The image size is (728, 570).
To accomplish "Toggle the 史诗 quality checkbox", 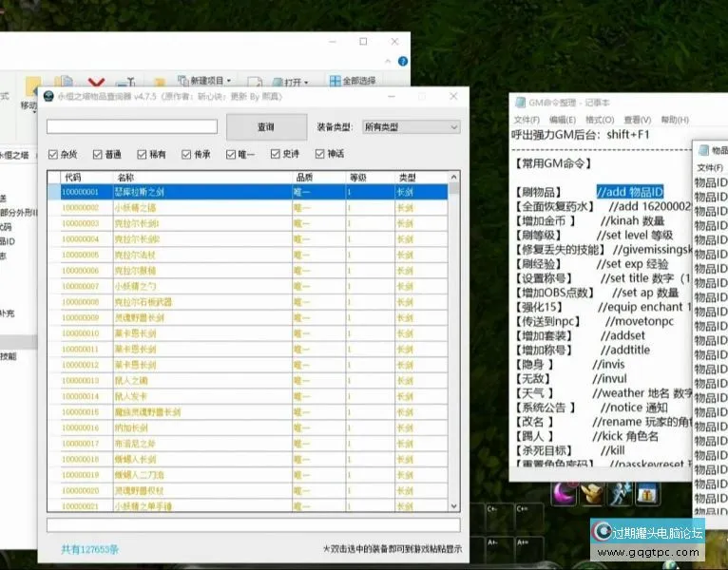I will point(276,154).
